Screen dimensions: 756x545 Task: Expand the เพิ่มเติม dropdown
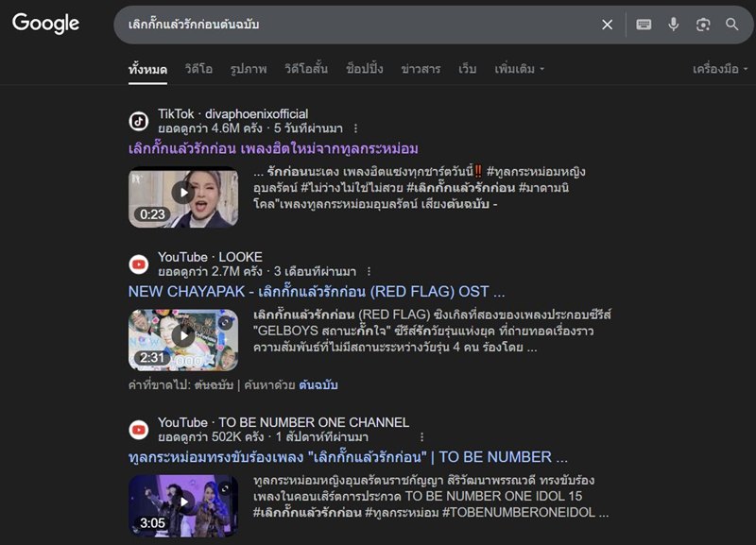click(x=519, y=69)
